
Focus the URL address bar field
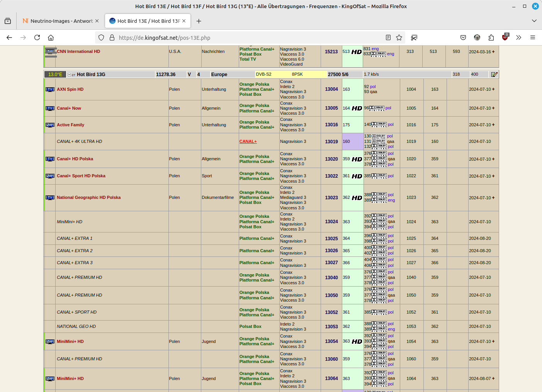tap(247, 37)
